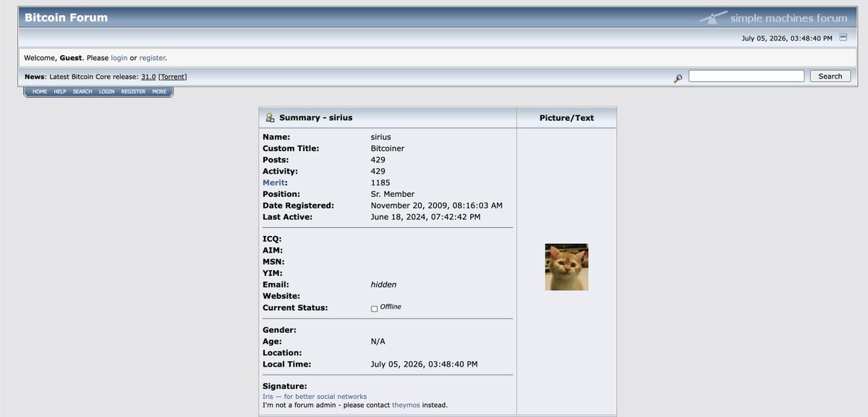Click the Merit link in the profile summary
This screenshot has height=417, width=868.
[x=273, y=183]
